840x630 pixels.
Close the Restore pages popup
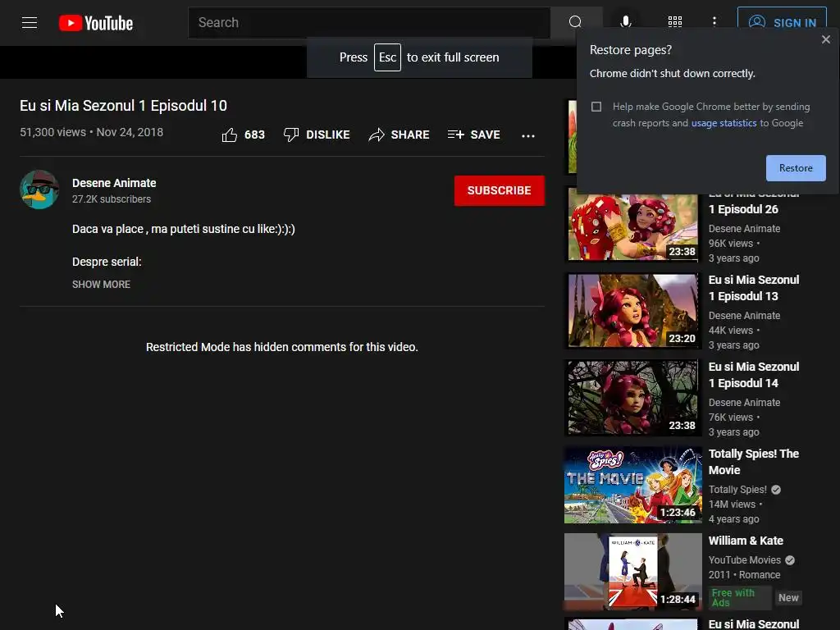(826, 39)
